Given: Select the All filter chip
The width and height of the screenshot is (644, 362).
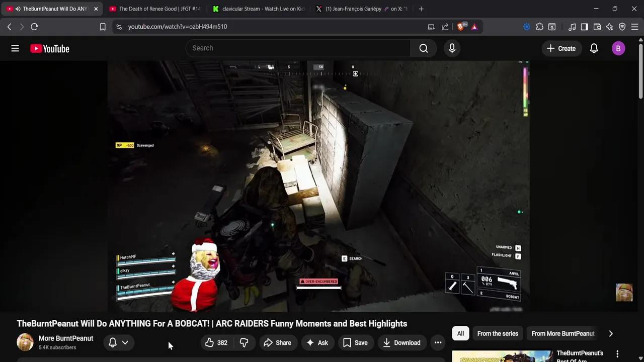Looking at the screenshot, I should click(460, 333).
